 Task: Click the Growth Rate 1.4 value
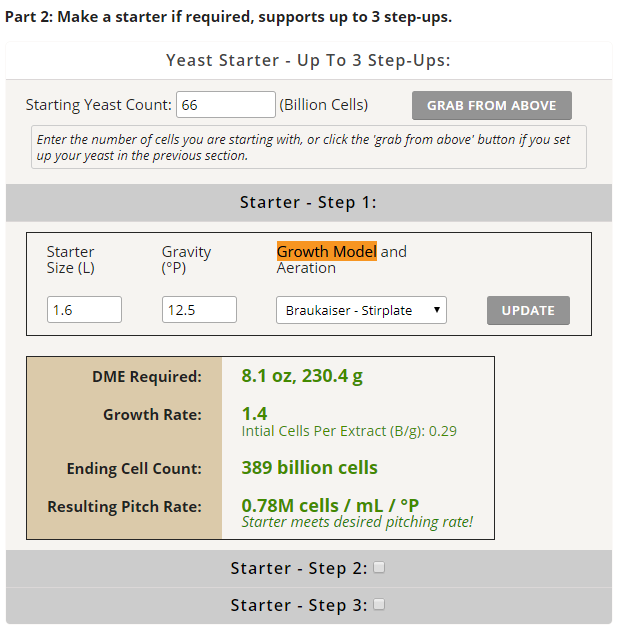pyautogui.click(x=254, y=413)
